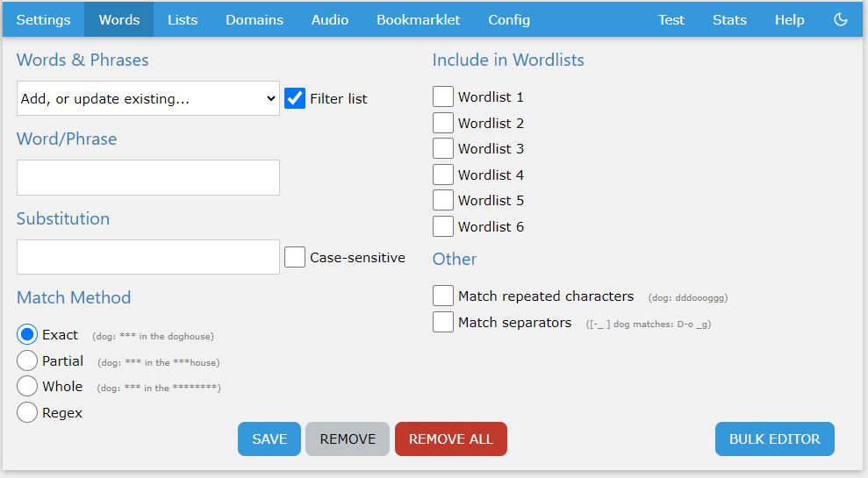868x478 pixels.
Task: Enable the Case-sensitive checkbox
Action: pos(295,257)
